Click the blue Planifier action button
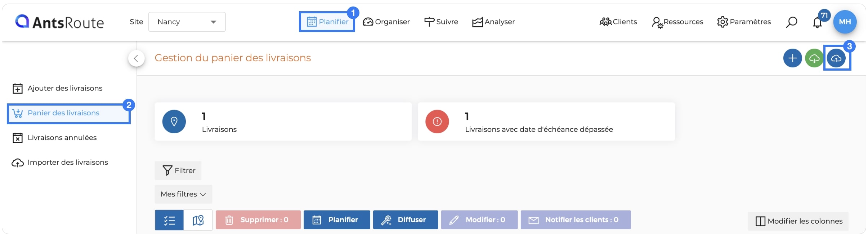This screenshot has height=236, width=868. tap(337, 220)
